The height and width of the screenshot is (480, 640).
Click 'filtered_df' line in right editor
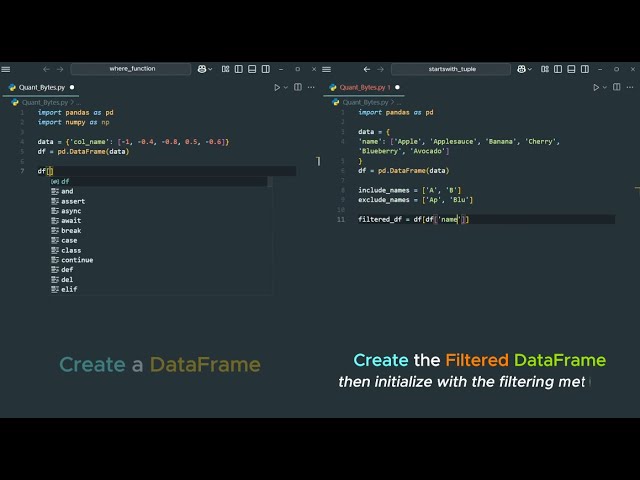click(x=413, y=220)
